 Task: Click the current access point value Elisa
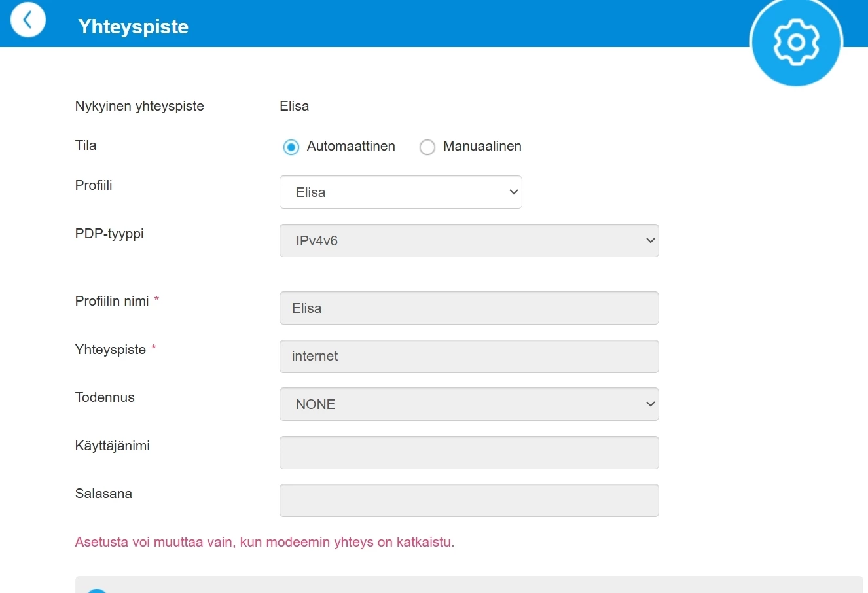point(294,107)
